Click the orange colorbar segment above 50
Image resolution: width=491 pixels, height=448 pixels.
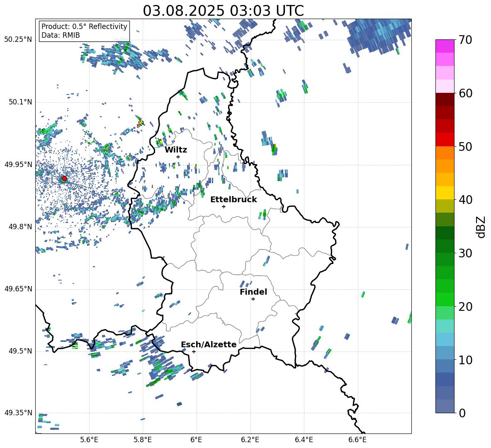tap(445, 153)
